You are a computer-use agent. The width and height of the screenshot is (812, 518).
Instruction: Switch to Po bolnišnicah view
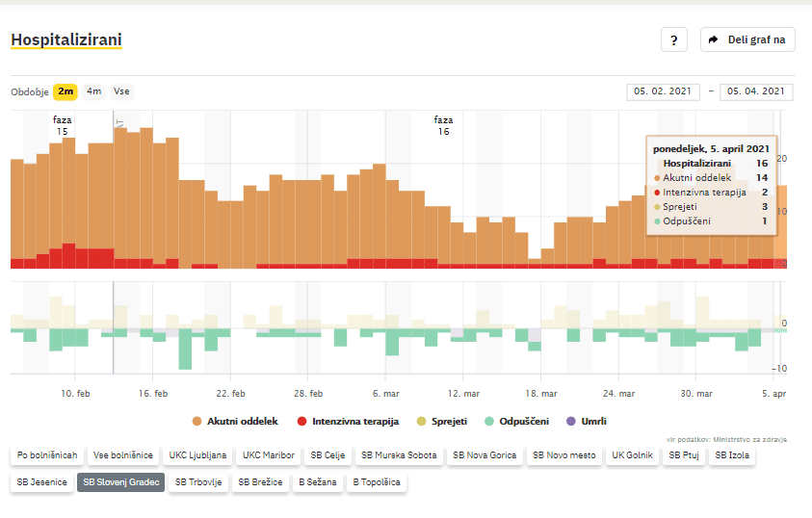[x=45, y=455]
